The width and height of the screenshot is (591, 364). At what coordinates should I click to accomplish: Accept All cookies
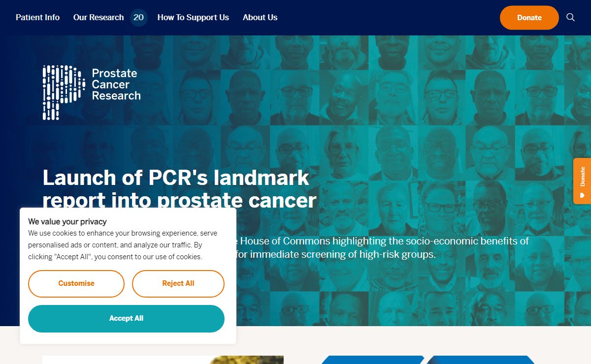(126, 318)
